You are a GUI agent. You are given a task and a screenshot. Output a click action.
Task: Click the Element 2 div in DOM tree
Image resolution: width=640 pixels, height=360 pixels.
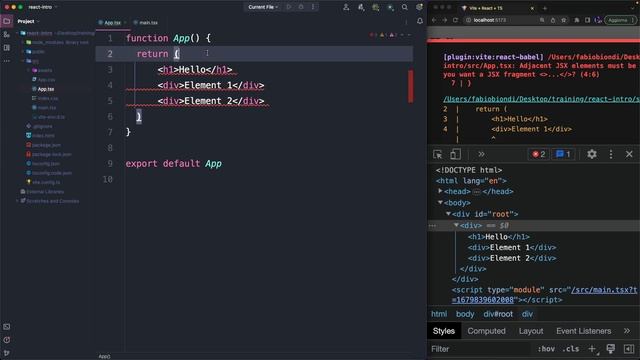512,258
